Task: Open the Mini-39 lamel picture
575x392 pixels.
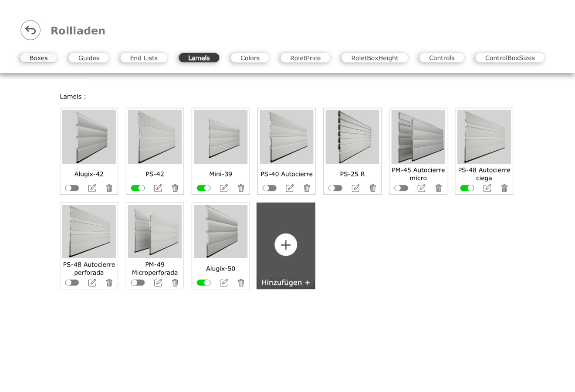Action: (220, 137)
